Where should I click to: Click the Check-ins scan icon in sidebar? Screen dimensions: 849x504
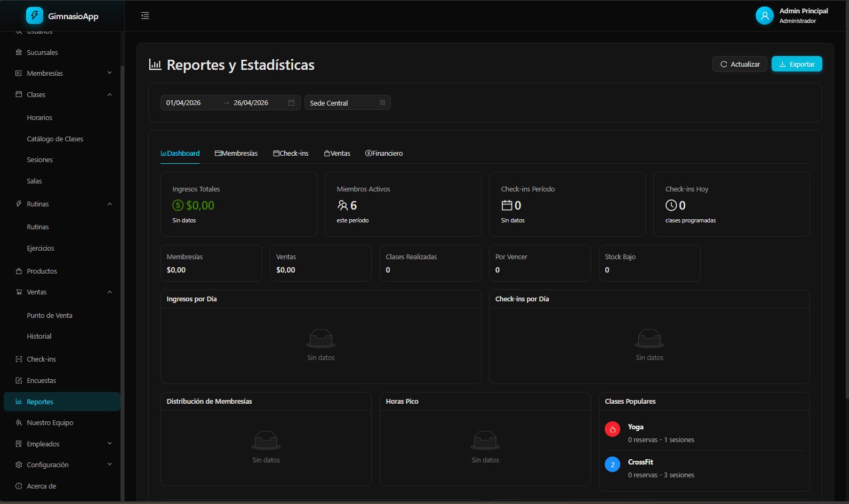[19, 359]
